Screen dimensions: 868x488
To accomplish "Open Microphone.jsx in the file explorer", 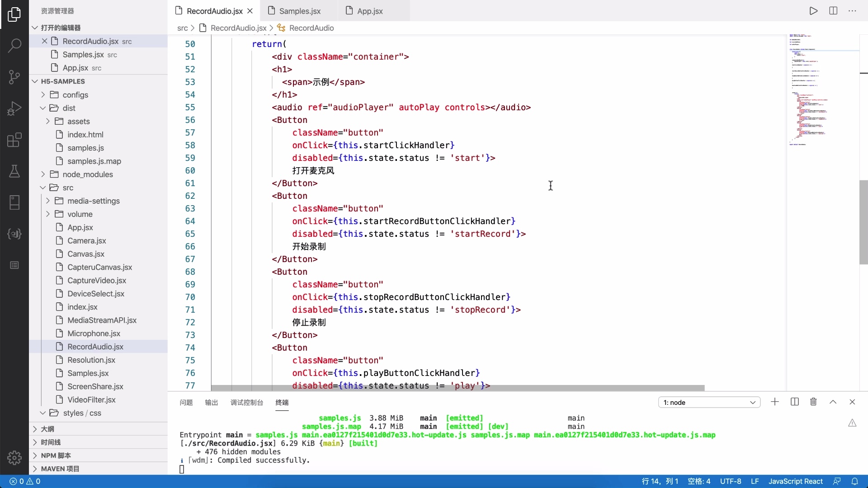I will [94, 333].
